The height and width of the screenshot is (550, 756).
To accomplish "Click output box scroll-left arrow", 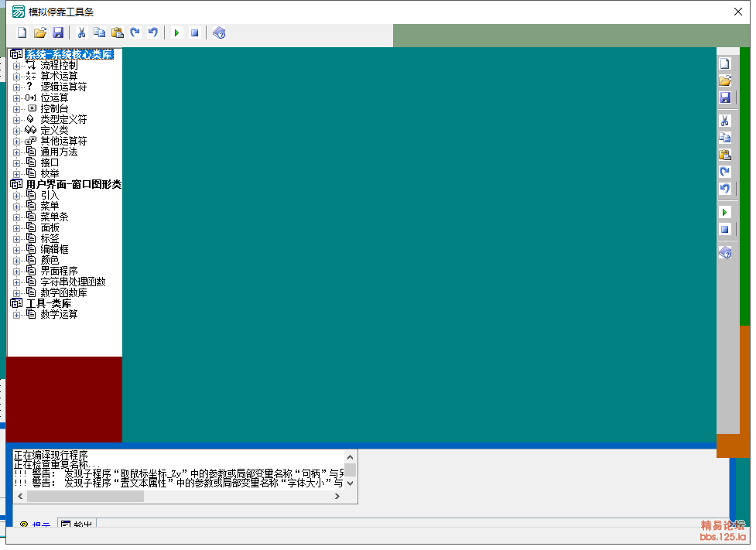I will 20,496.
